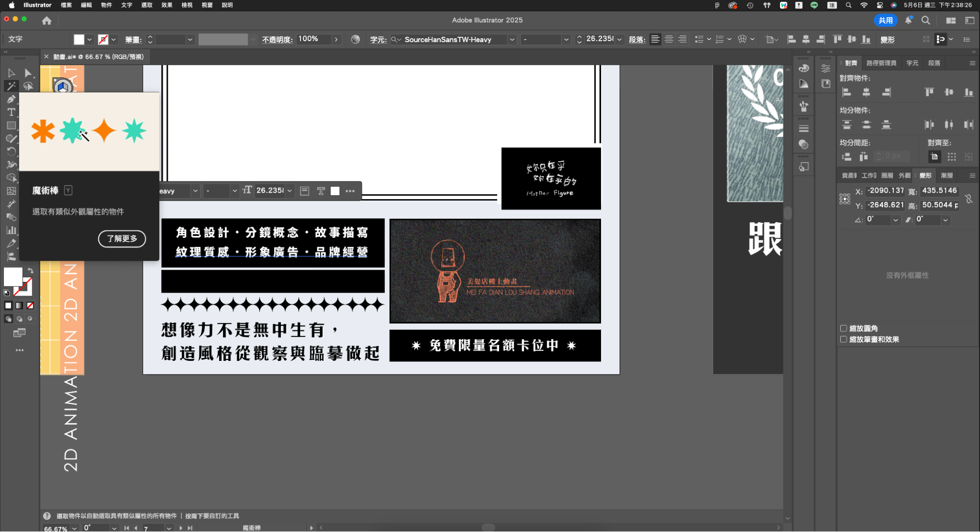The image size is (980, 532).
Task: Change screen mode from the toolbar
Action: pos(20,333)
